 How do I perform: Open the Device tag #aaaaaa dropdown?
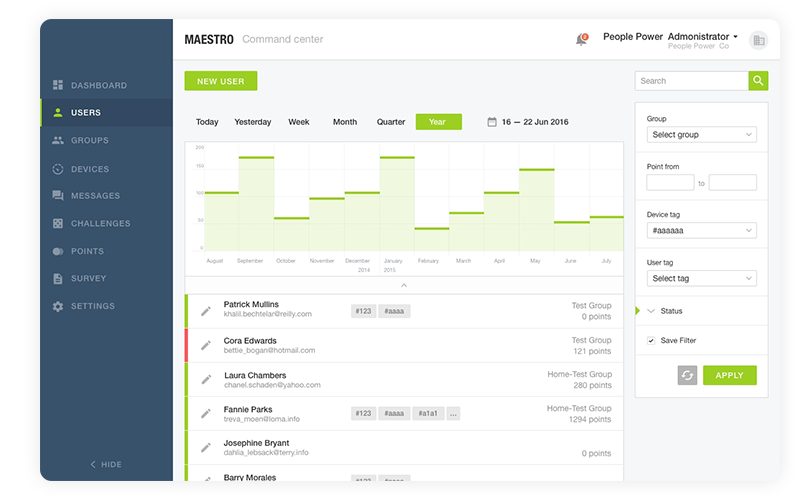click(702, 231)
